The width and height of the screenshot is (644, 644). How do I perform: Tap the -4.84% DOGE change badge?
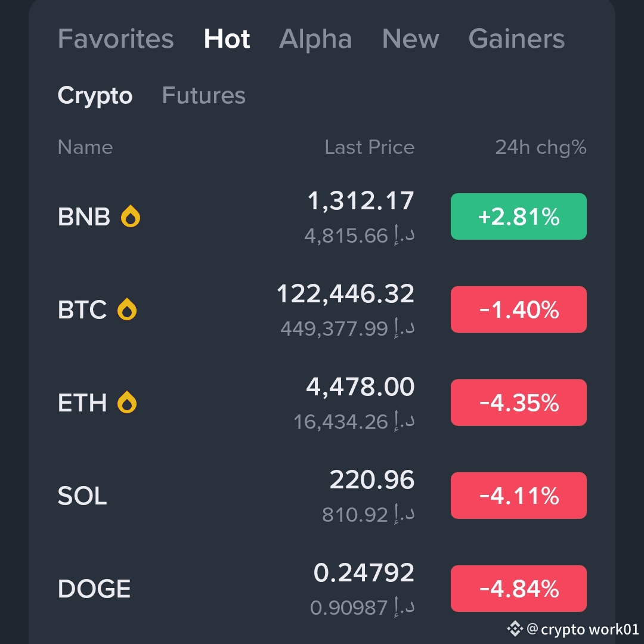click(518, 589)
